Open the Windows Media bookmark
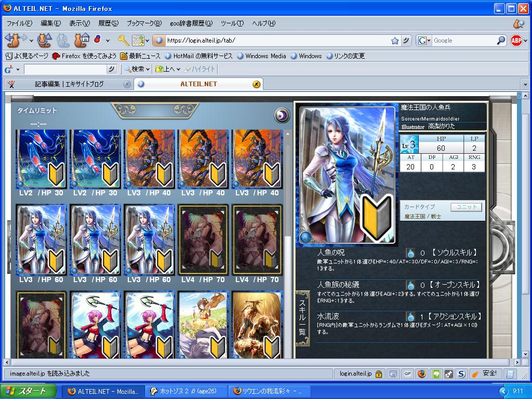This screenshot has height=399, width=532. [x=262, y=56]
